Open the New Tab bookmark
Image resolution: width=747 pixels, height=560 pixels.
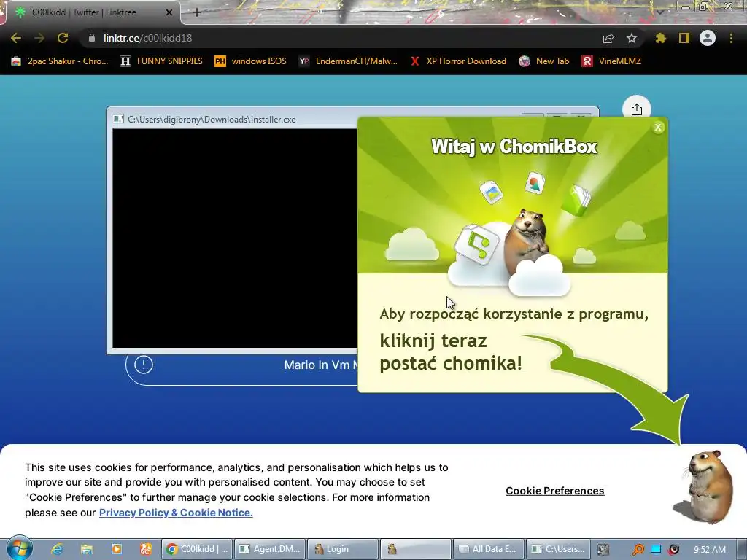pos(544,61)
